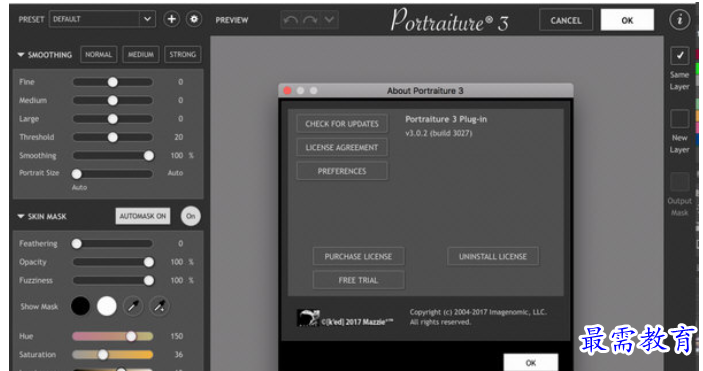The height and width of the screenshot is (371, 703).
Task: Pick skin color with first eyedropper
Action: click(x=133, y=306)
